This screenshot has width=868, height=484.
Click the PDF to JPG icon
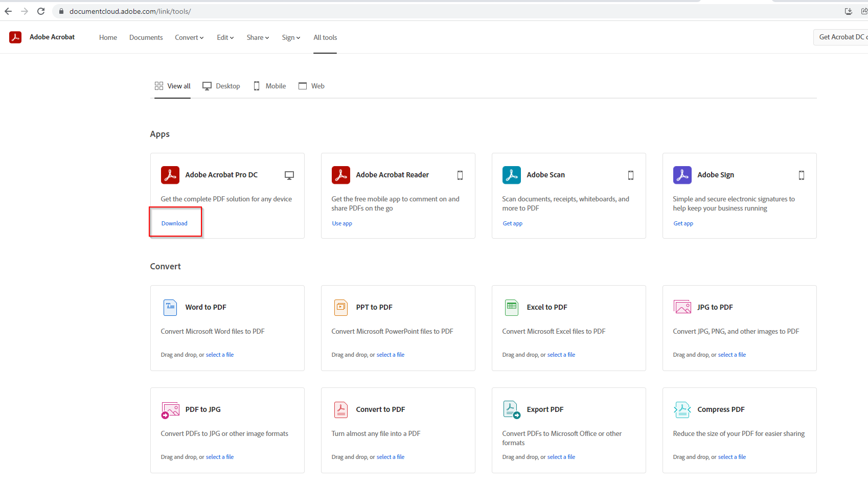pos(170,410)
